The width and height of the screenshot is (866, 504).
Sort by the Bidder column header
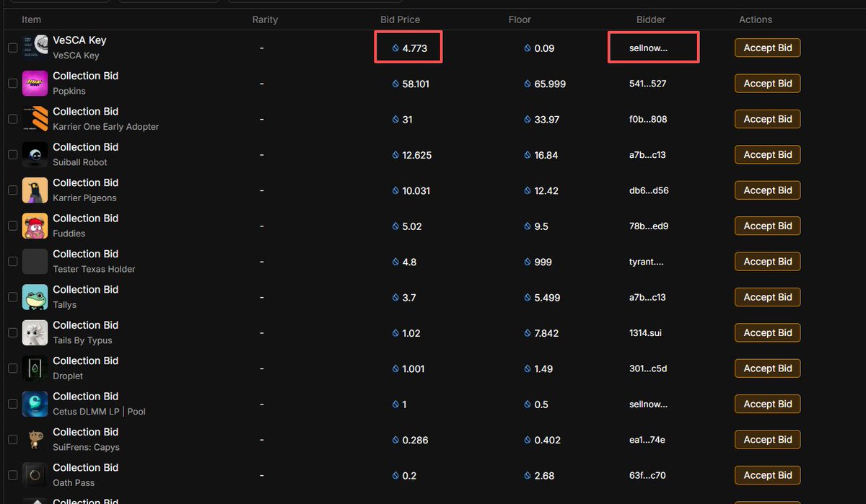pos(651,19)
